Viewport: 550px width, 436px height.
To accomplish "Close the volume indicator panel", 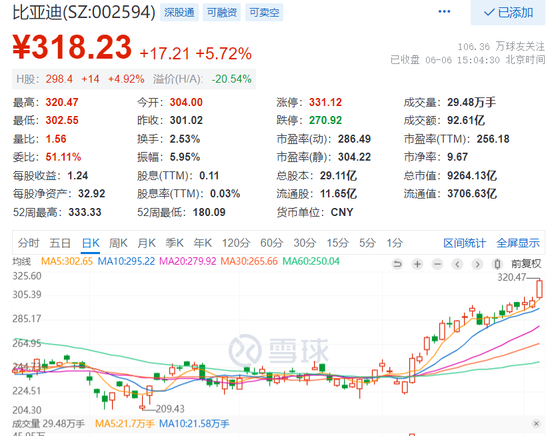I will point(536,424).
